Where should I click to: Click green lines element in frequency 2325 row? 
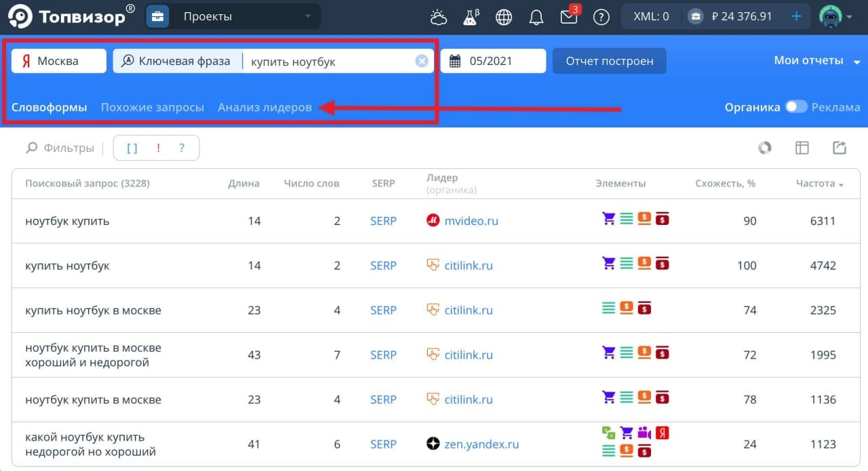[609, 308]
